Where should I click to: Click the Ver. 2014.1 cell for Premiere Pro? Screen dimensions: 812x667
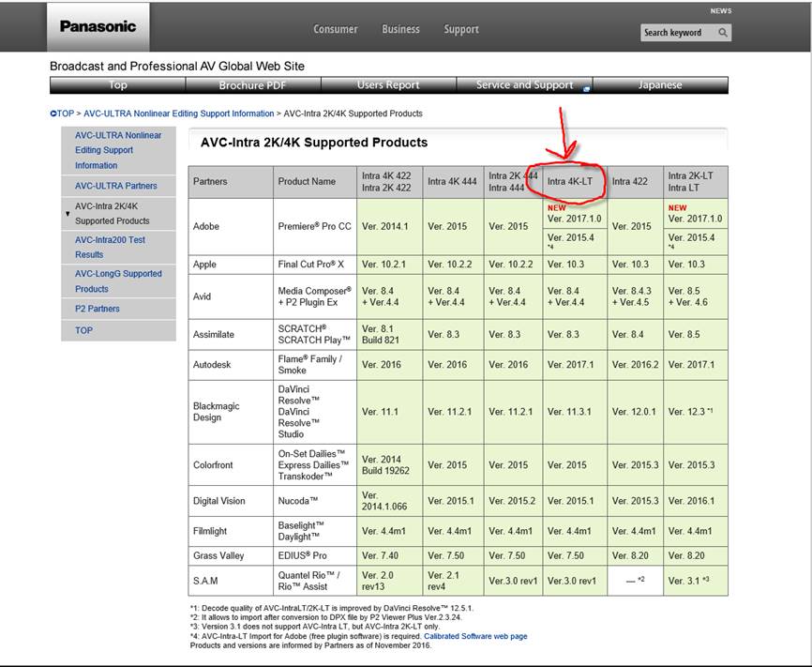click(x=389, y=226)
